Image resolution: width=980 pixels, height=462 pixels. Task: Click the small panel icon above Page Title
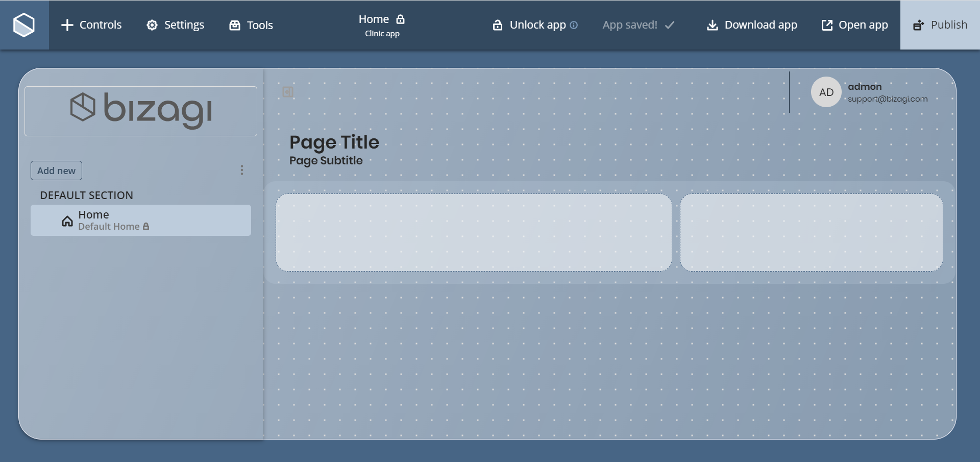pyautogui.click(x=288, y=92)
